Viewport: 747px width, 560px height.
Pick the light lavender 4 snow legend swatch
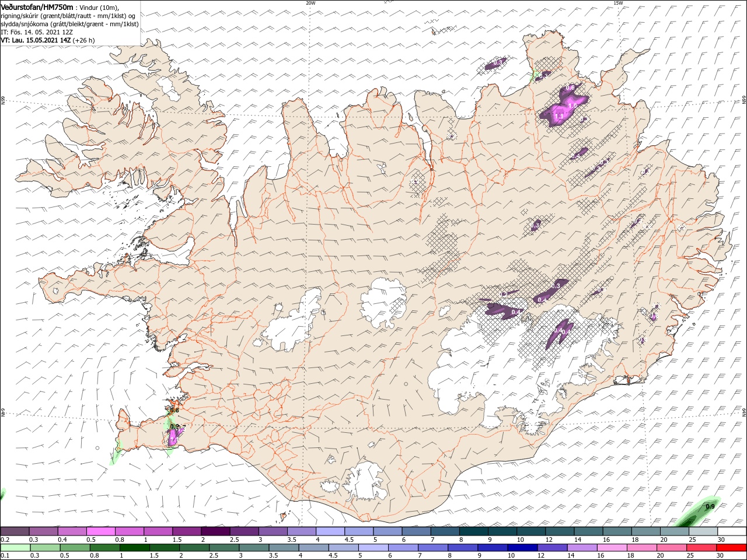[330, 531]
